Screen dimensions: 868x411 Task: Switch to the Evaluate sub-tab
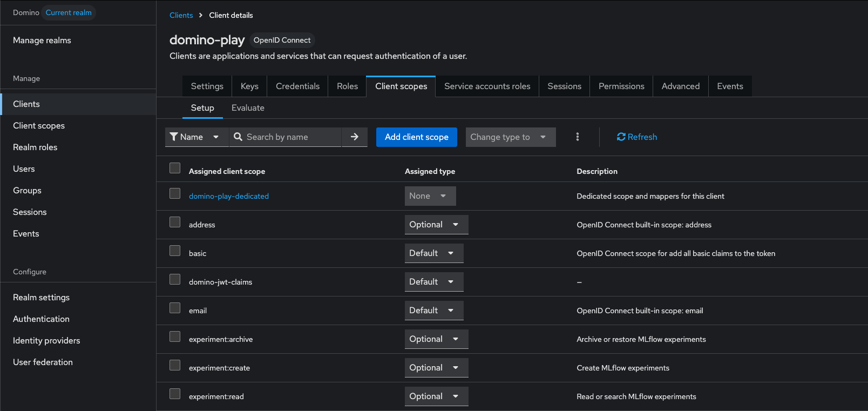(248, 108)
